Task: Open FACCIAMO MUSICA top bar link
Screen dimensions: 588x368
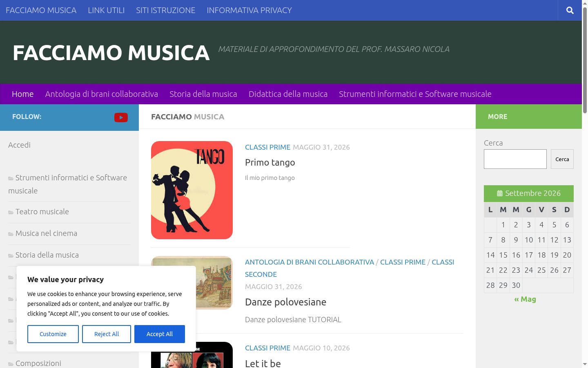Action: (41, 10)
